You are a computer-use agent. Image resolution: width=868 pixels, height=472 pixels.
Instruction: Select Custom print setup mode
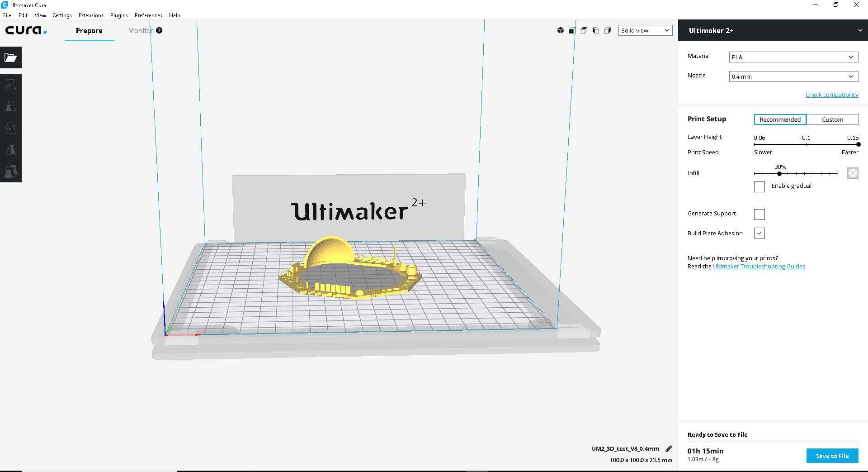pos(833,119)
